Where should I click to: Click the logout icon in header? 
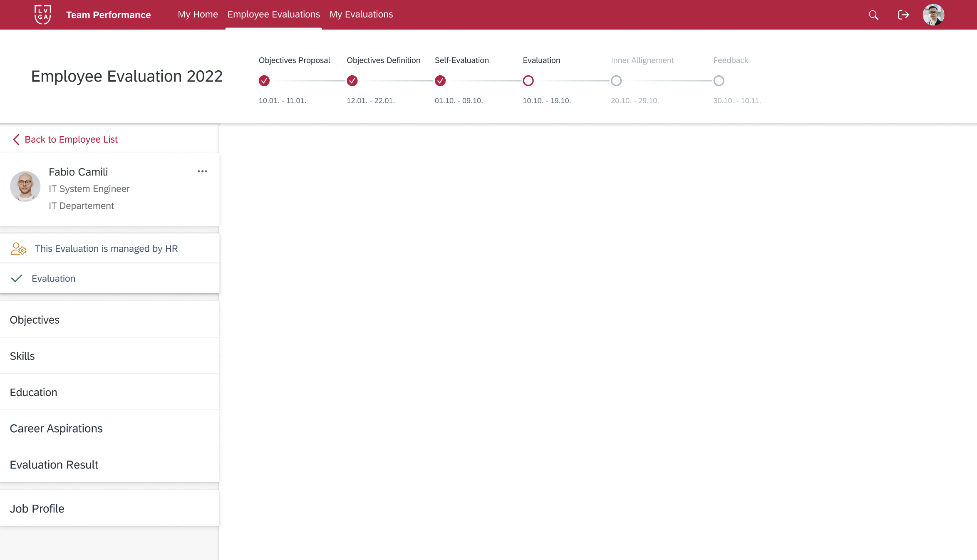903,15
